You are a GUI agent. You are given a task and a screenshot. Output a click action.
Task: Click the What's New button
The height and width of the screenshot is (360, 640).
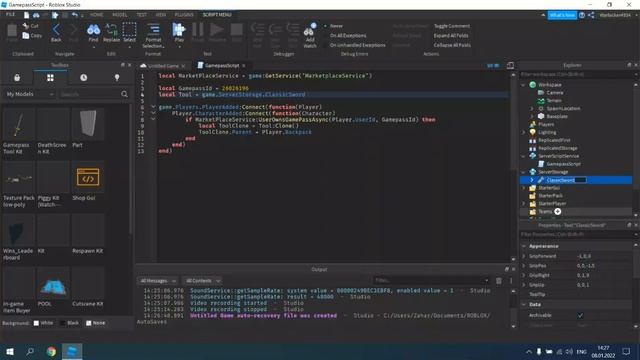[x=562, y=15]
